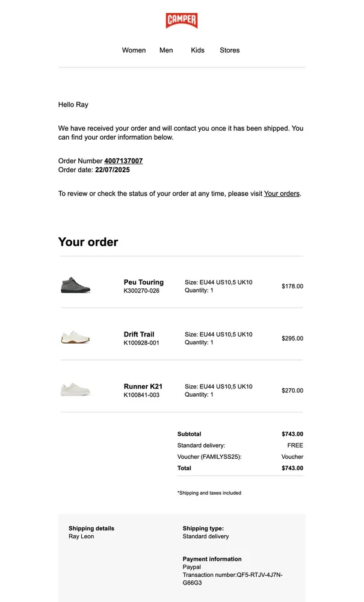The height and width of the screenshot is (602, 364).
Task: Open order number 4007137007 link
Action: (123, 161)
